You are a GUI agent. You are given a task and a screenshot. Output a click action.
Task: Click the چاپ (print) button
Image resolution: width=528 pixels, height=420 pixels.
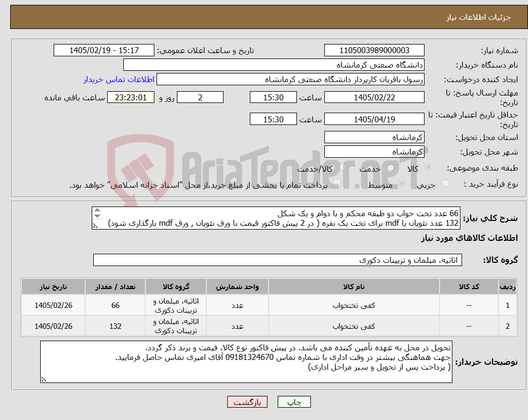point(294,402)
